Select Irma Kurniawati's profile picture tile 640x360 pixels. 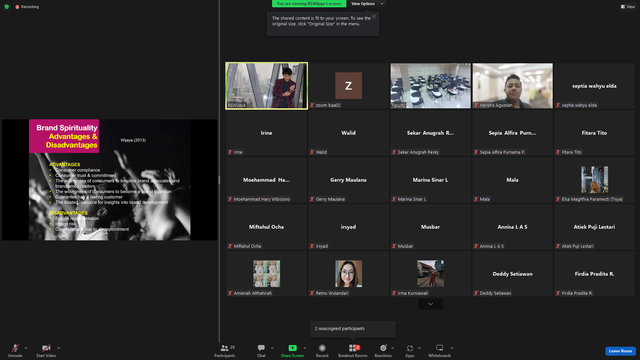430,273
